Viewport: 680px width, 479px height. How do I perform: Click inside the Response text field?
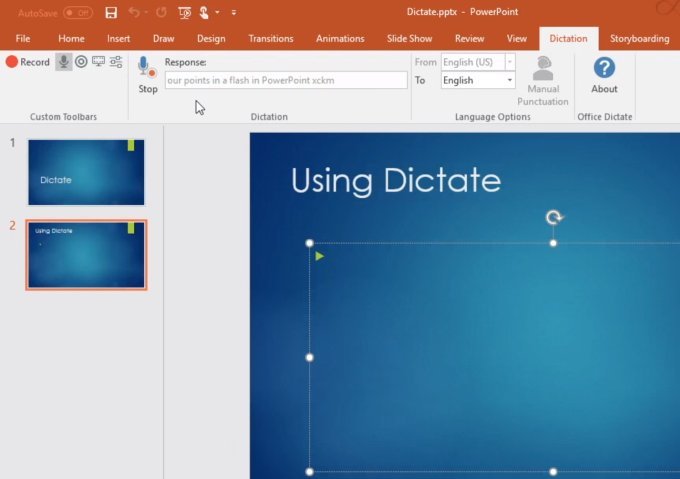click(x=286, y=80)
